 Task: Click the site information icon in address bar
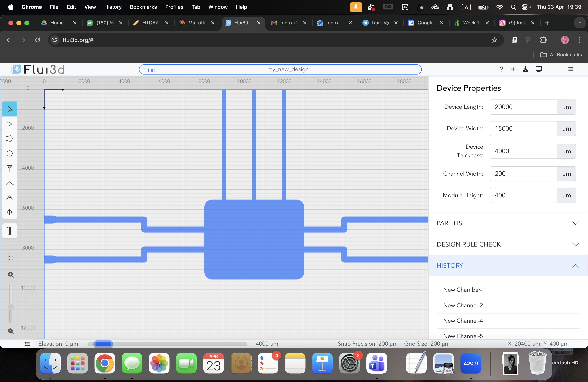[55, 40]
